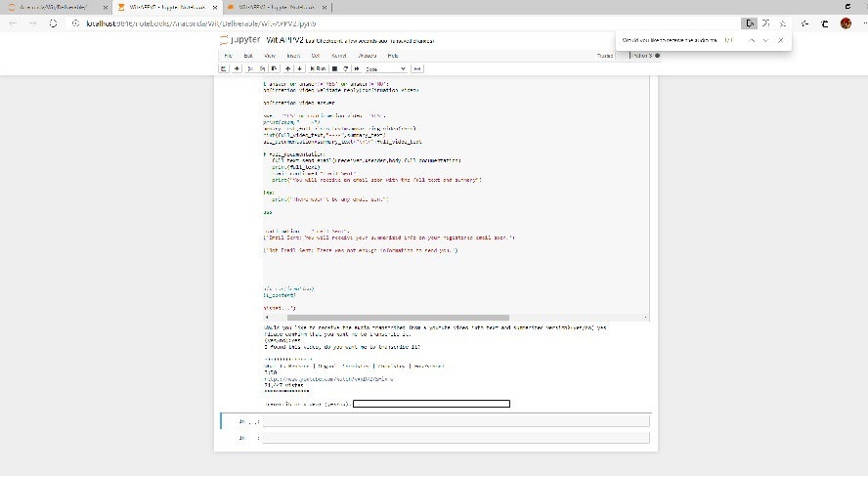Screen dimensions: 868x477
Task: Copy selected cells using the toolbar icon
Action: click(x=262, y=68)
